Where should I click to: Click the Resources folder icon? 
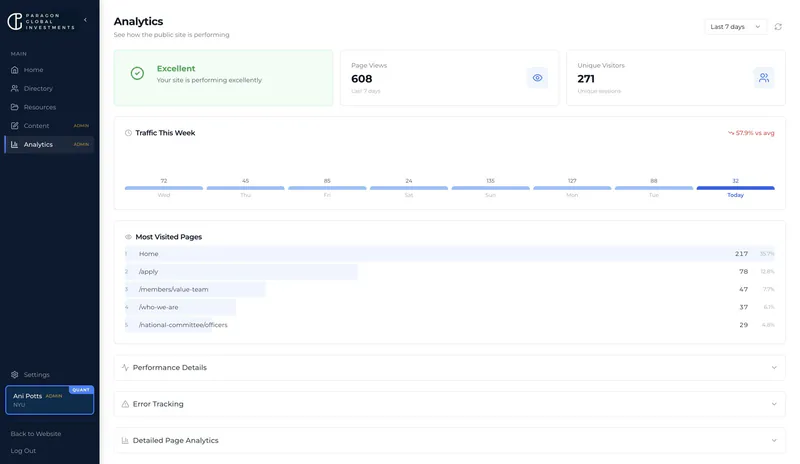coord(15,107)
